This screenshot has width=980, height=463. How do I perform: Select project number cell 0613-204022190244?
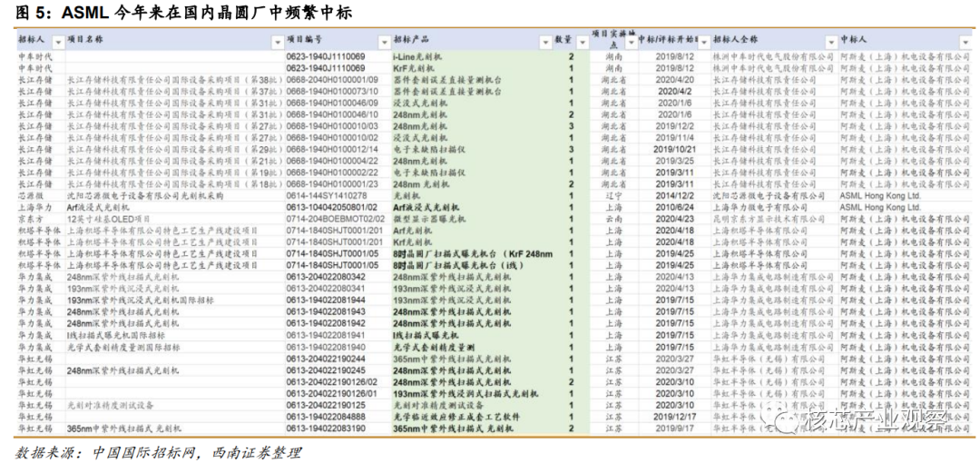pyautogui.click(x=326, y=358)
